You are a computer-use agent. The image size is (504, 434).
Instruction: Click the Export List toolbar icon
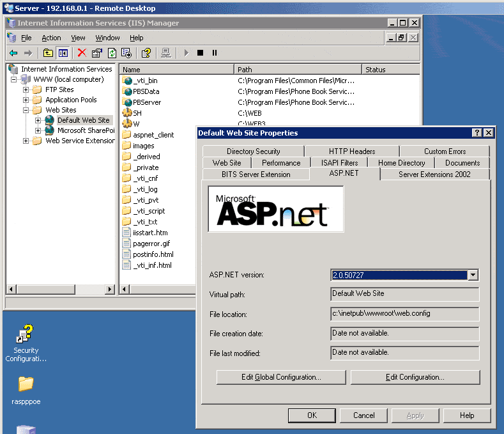(x=126, y=53)
